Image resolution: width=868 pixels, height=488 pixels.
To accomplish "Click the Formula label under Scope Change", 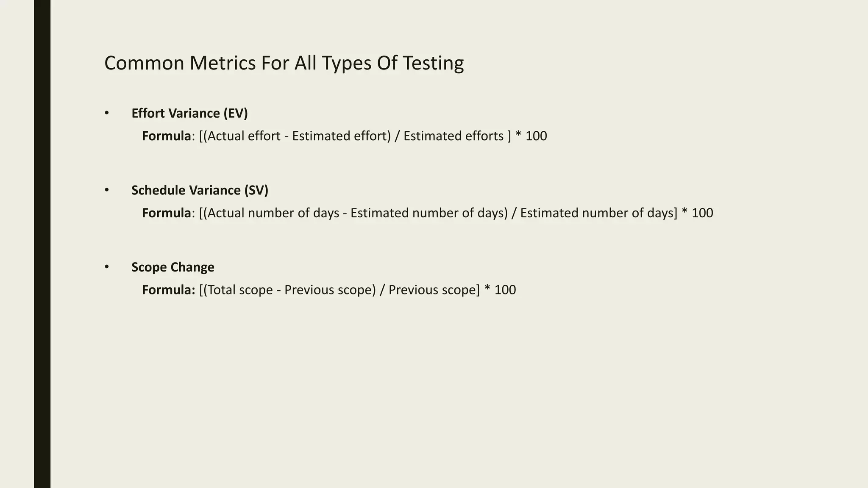I will 168,290.
